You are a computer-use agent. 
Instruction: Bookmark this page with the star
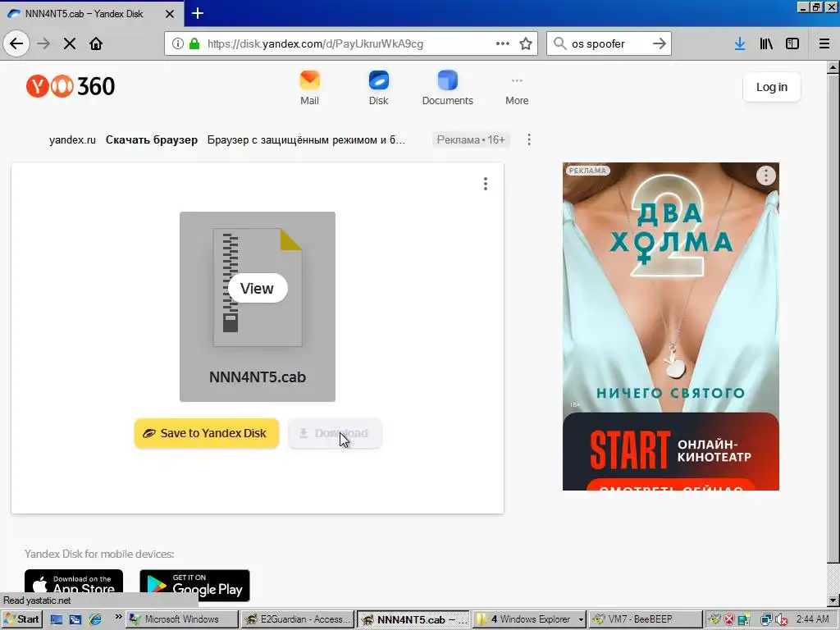click(526, 43)
